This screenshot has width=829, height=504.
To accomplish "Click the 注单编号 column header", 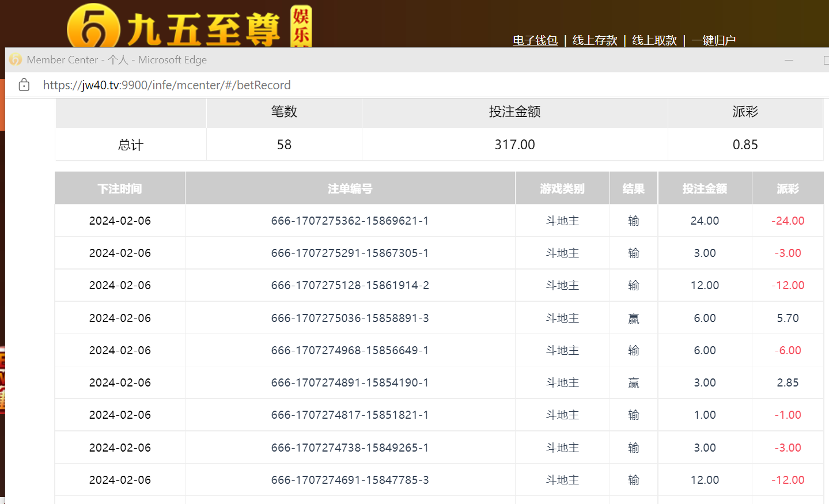I will (350, 188).
